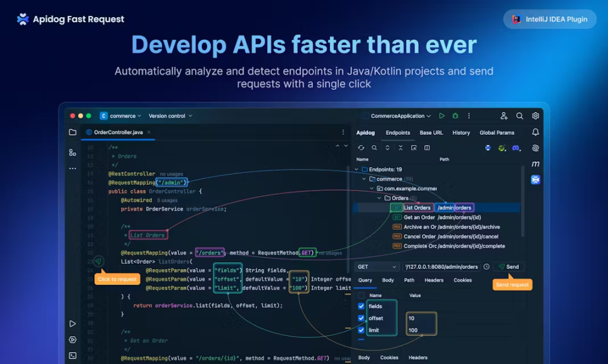Switch to the Base URL tab
Image resolution: width=608 pixels, height=364 pixels.
pos(431,132)
